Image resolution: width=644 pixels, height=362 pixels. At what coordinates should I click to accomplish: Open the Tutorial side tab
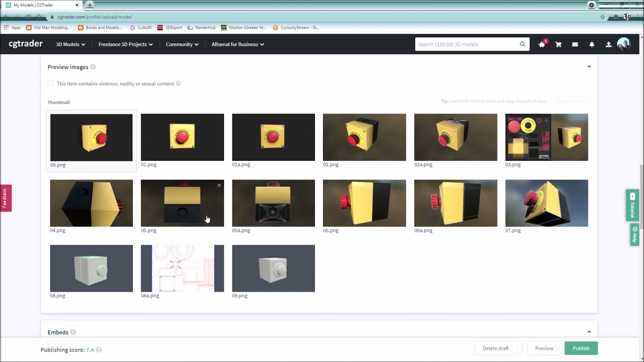632,205
